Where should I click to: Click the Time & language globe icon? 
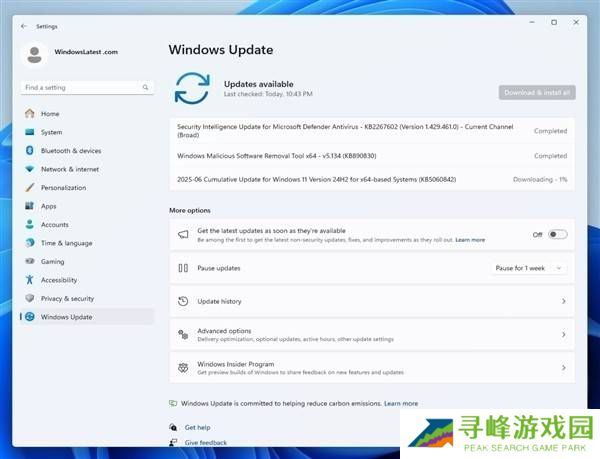point(30,243)
